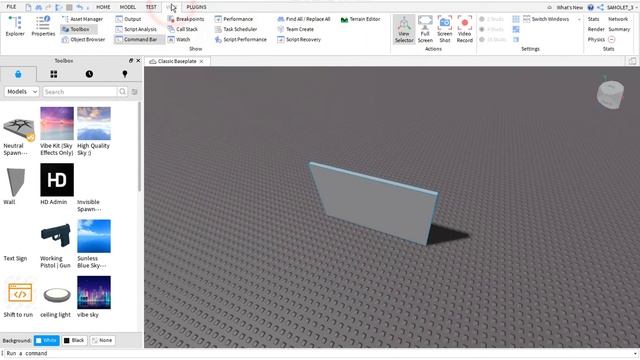Open Script Analysis

click(x=136, y=29)
